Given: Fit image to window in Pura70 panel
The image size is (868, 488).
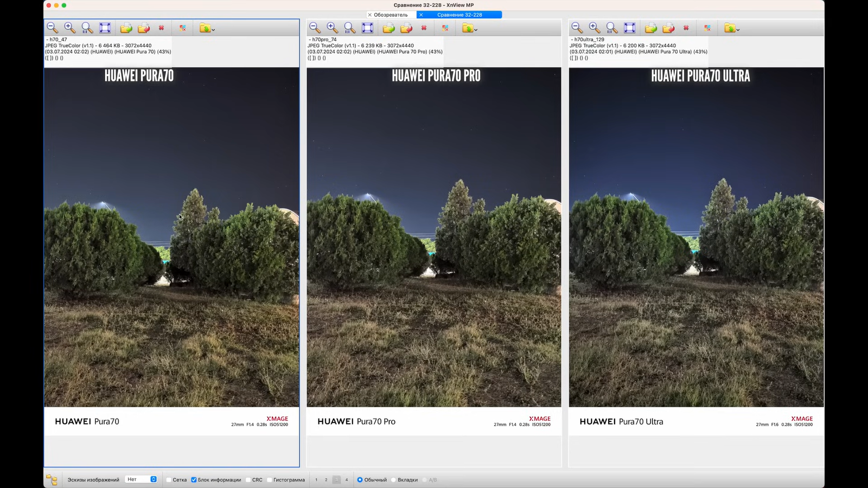Looking at the screenshot, I should tap(105, 28).
